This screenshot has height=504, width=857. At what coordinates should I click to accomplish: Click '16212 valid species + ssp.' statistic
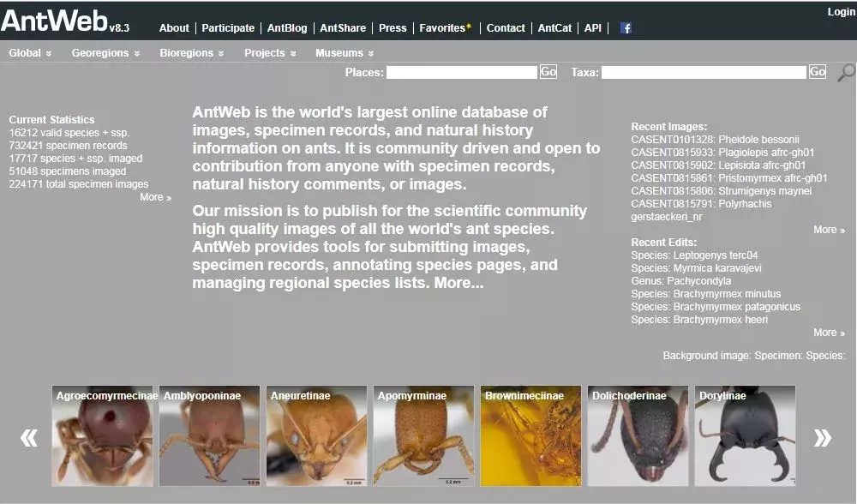click(x=69, y=133)
